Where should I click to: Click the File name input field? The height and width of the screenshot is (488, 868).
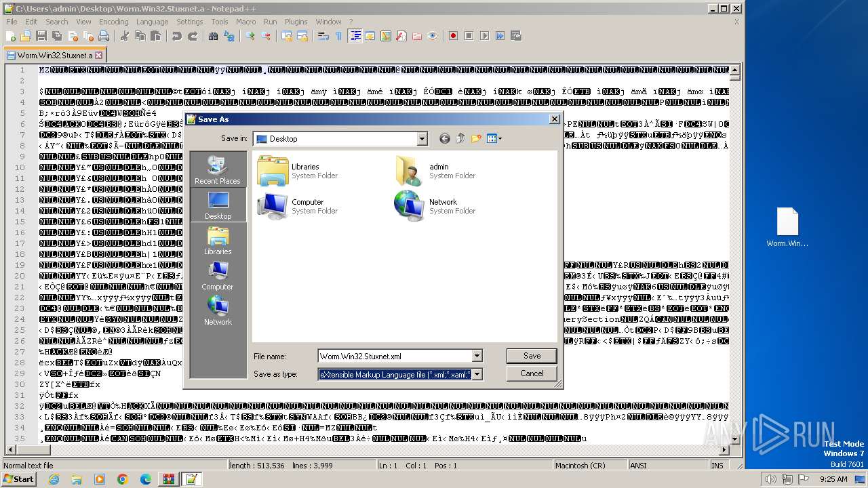pyautogui.click(x=394, y=356)
